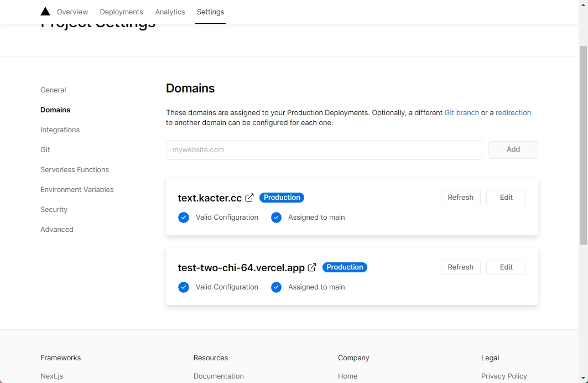Click the page vertical scrollbar
The image size is (588, 383).
tap(583, 144)
